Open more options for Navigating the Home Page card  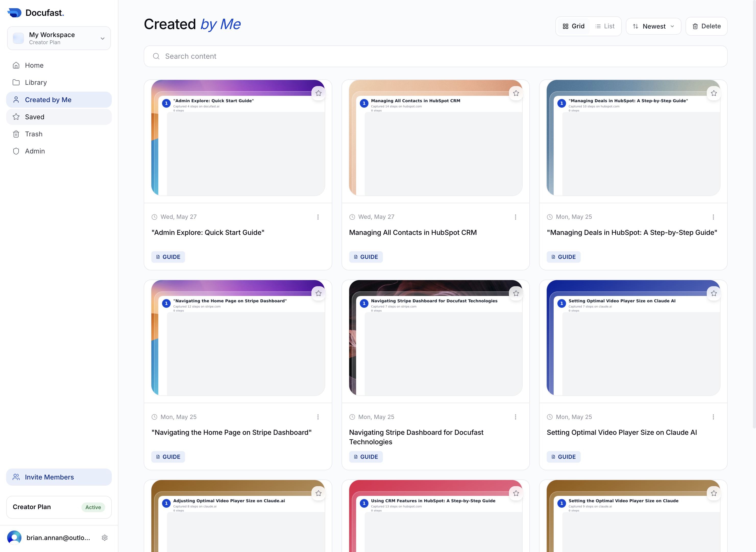[318, 417]
